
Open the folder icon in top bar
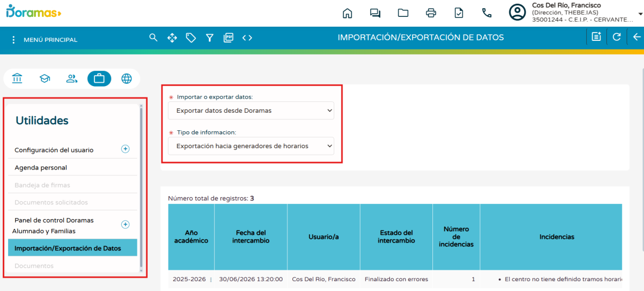(403, 13)
